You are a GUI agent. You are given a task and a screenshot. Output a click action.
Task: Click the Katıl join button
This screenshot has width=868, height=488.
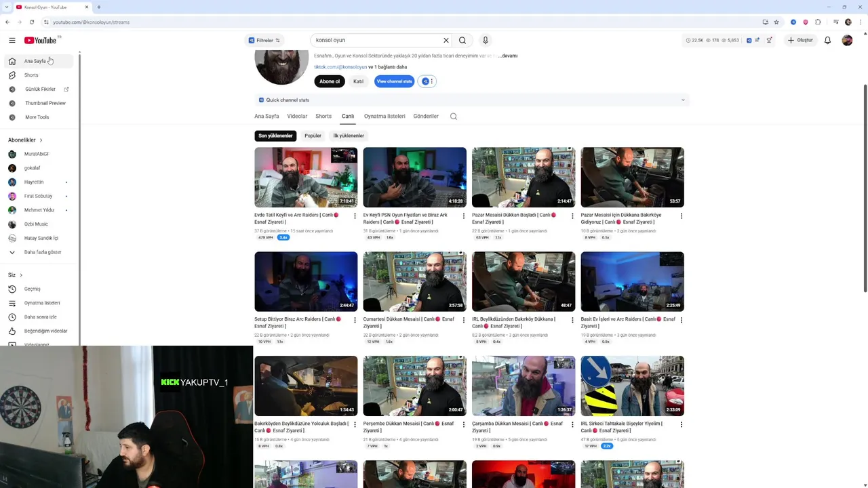(x=358, y=81)
